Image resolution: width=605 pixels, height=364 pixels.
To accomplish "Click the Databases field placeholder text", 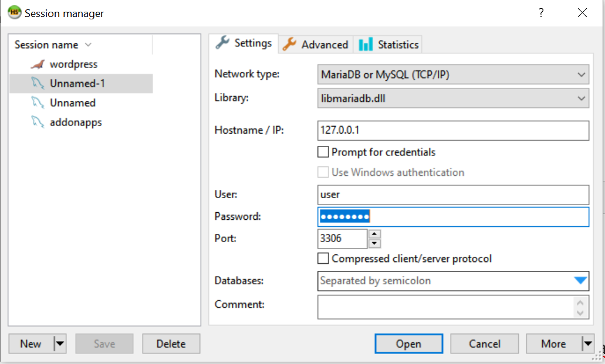I will [376, 281].
